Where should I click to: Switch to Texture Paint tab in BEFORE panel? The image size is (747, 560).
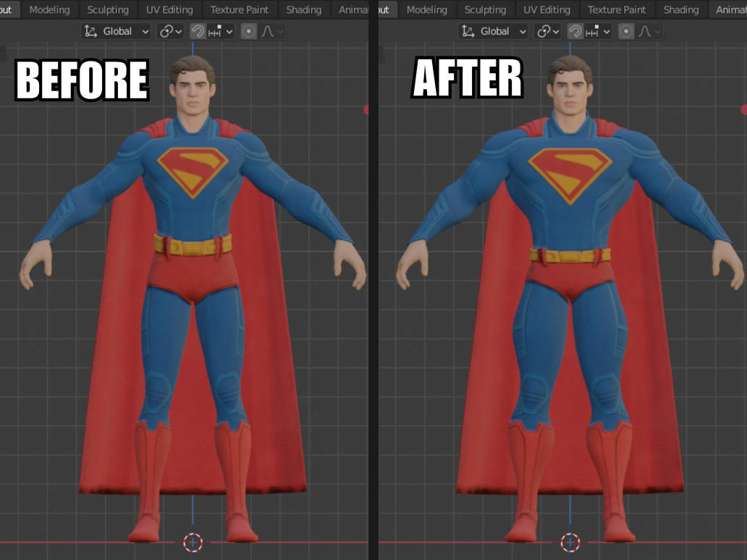(x=239, y=9)
